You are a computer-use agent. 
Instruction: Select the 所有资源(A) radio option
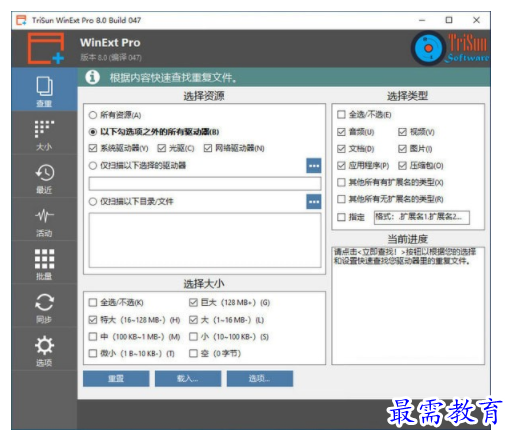click(x=115, y=115)
